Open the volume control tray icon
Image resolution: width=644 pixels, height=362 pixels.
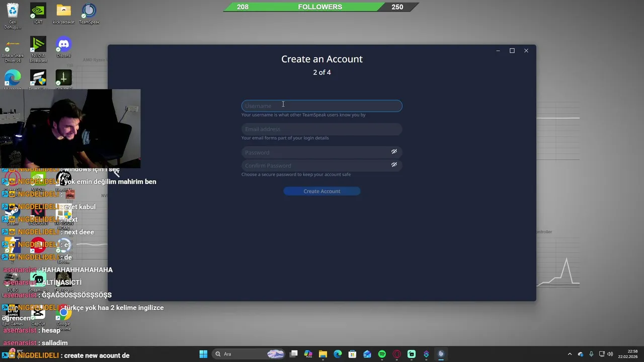[x=610, y=354]
